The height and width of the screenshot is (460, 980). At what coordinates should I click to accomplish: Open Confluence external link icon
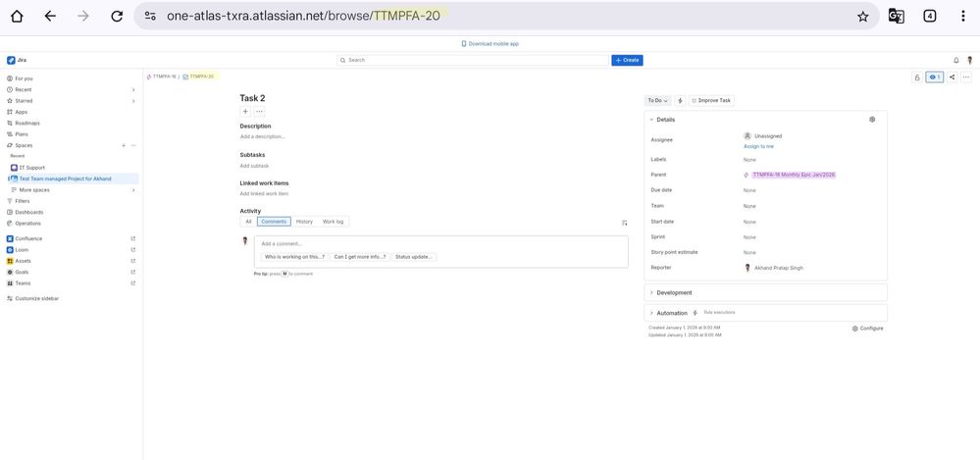[x=132, y=238]
